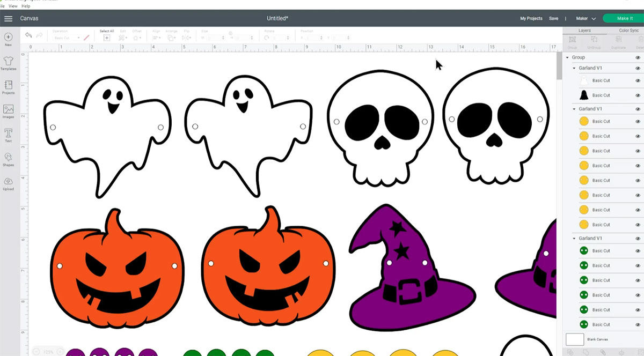Click the Size width input field
The height and width of the screenshot is (356, 644).
coord(215,38)
